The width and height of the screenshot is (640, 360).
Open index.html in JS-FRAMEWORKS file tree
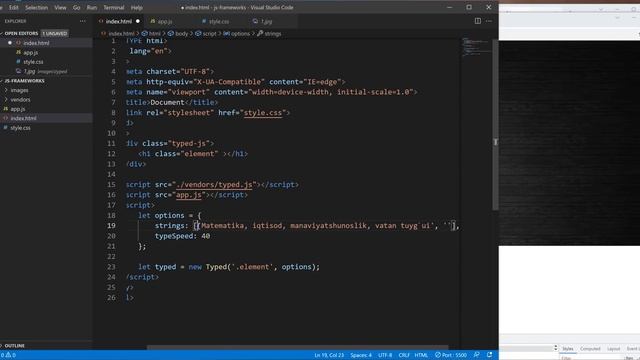click(x=23, y=118)
